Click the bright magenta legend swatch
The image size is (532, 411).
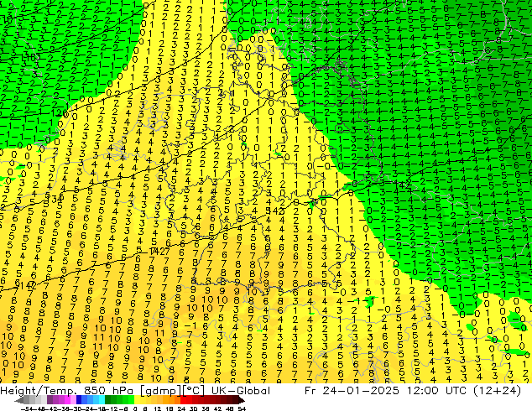(67, 400)
